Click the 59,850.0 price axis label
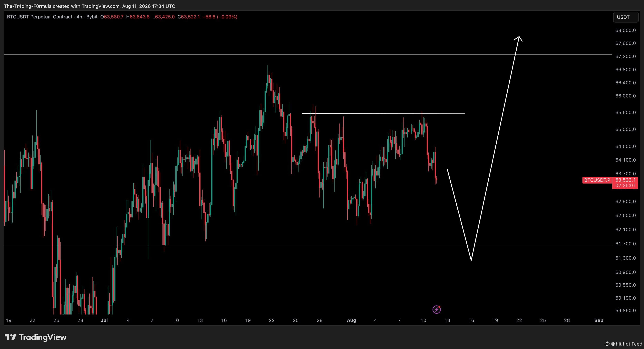This screenshot has width=644, height=349. (626, 310)
